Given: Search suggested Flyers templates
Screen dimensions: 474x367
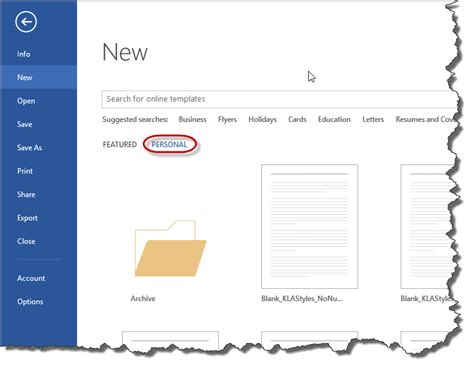Looking at the screenshot, I should (x=227, y=119).
